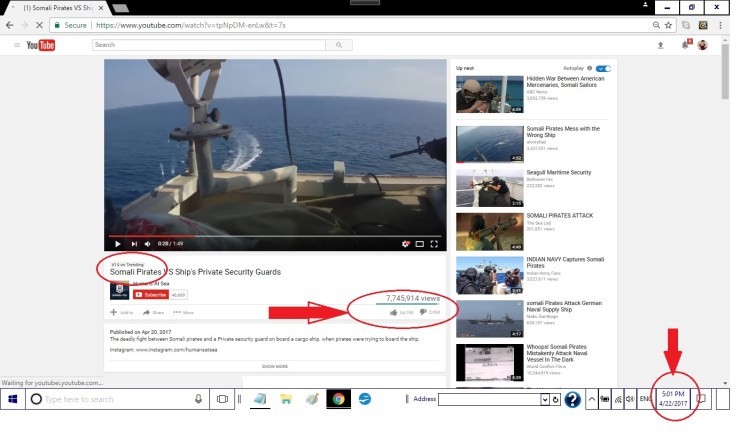Open YouTube notifications bell

(685, 45)
